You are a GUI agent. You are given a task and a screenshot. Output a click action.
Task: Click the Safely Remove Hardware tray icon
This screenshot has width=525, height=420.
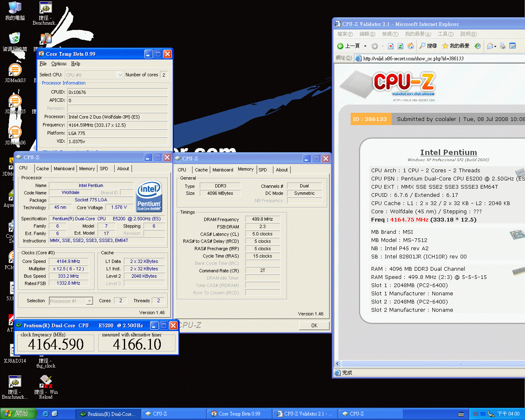tap(491, 414)
